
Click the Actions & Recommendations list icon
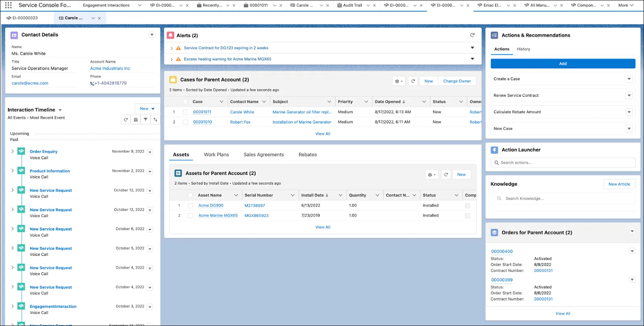point(495,35)
